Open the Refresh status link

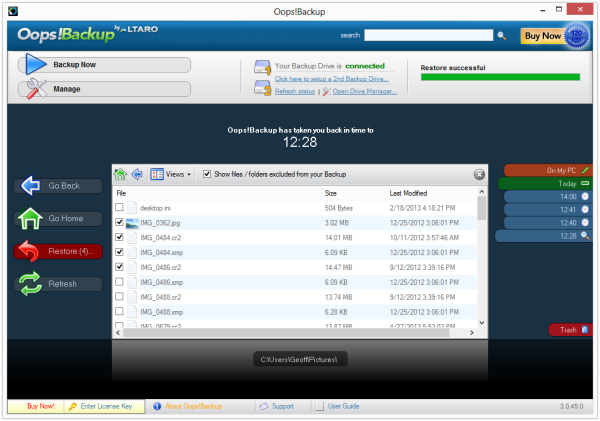click(295, 91)
